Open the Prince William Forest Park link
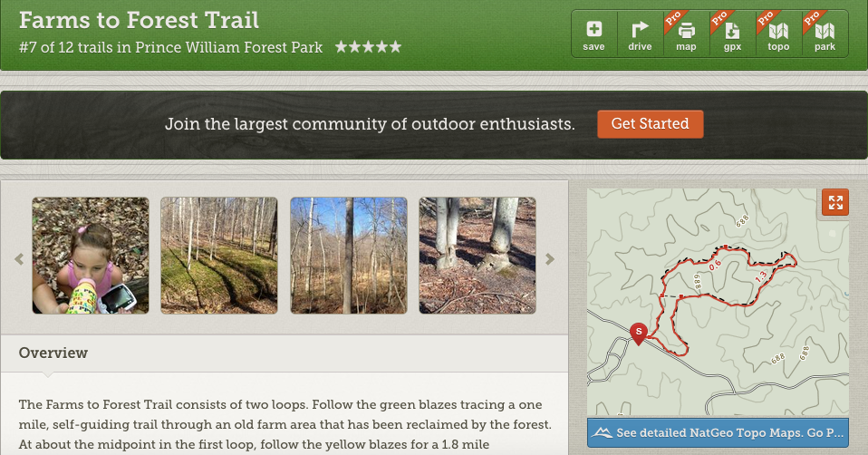 (x=228, y=48)
